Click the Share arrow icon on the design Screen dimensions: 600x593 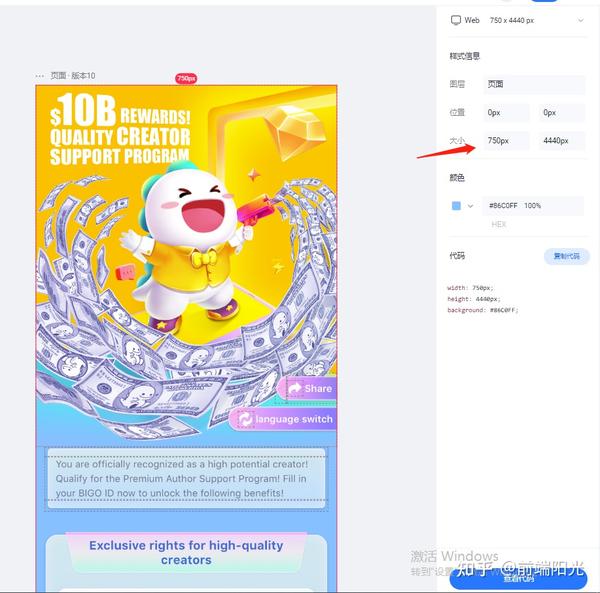295,388
